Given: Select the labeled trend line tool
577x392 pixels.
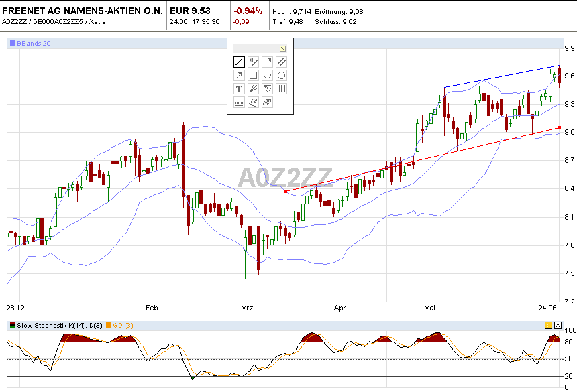Looking at the screenshot, I should click(253, 62).
